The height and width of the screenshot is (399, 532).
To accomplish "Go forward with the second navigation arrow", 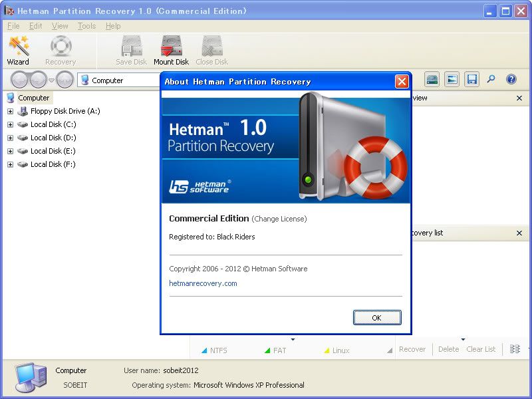I will (x=39, y=80).
